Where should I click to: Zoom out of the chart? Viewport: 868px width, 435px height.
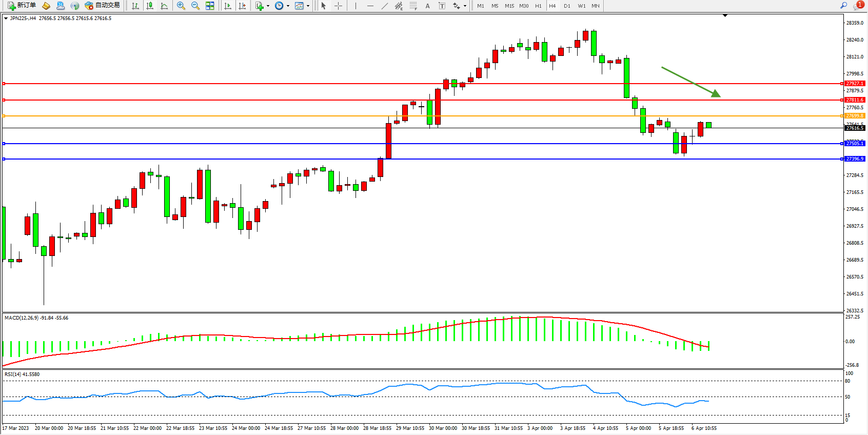click(x=195, y=6)
